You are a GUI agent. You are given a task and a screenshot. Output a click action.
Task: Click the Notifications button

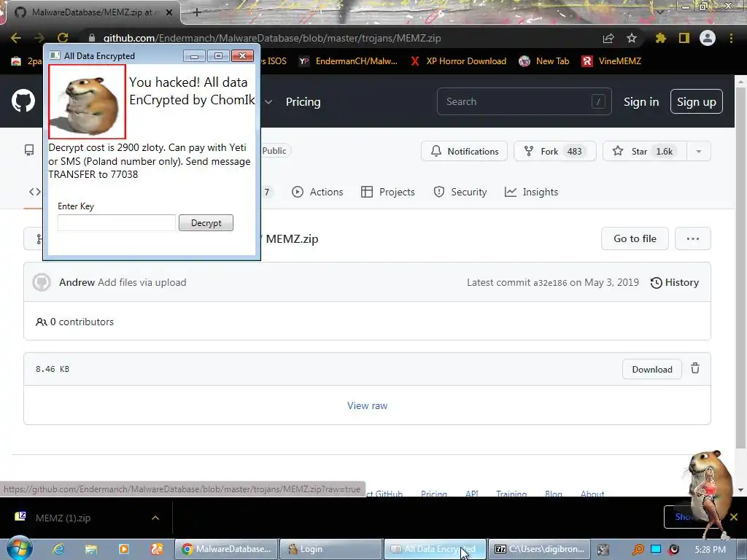(465, 151)
